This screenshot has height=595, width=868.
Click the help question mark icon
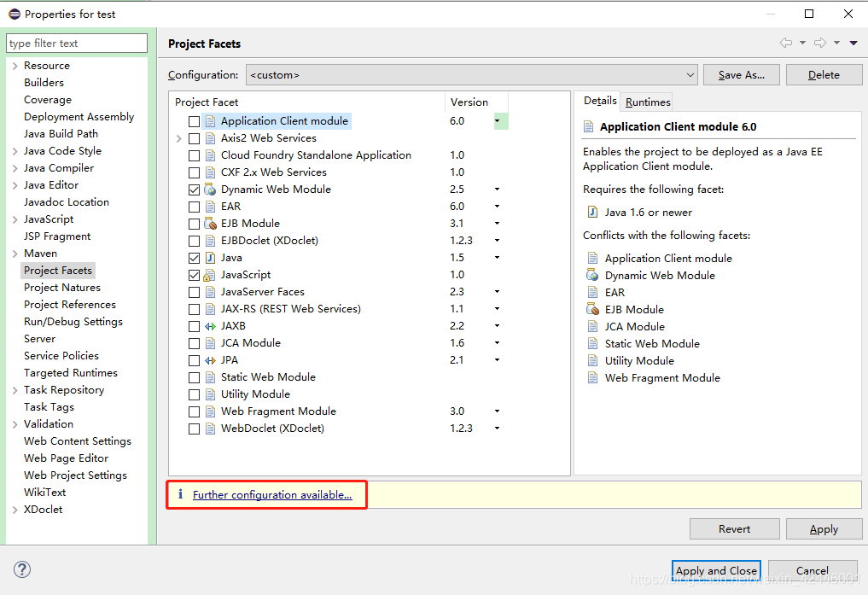22,569
